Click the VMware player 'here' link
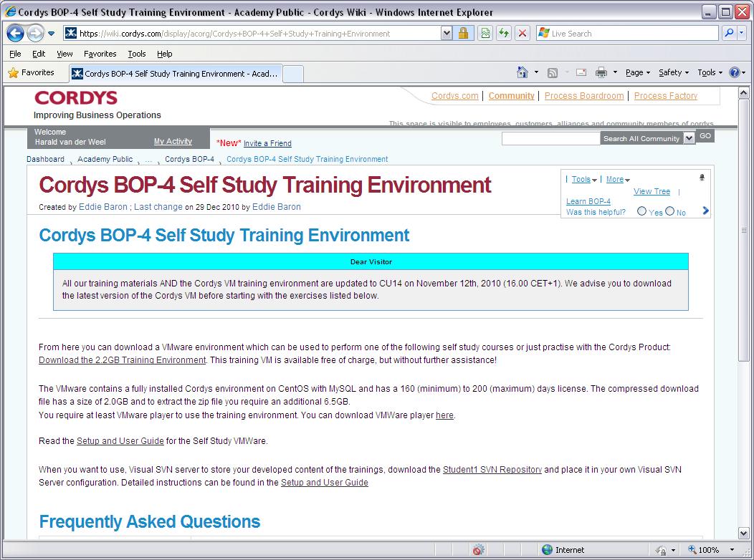 coord(444,415)
